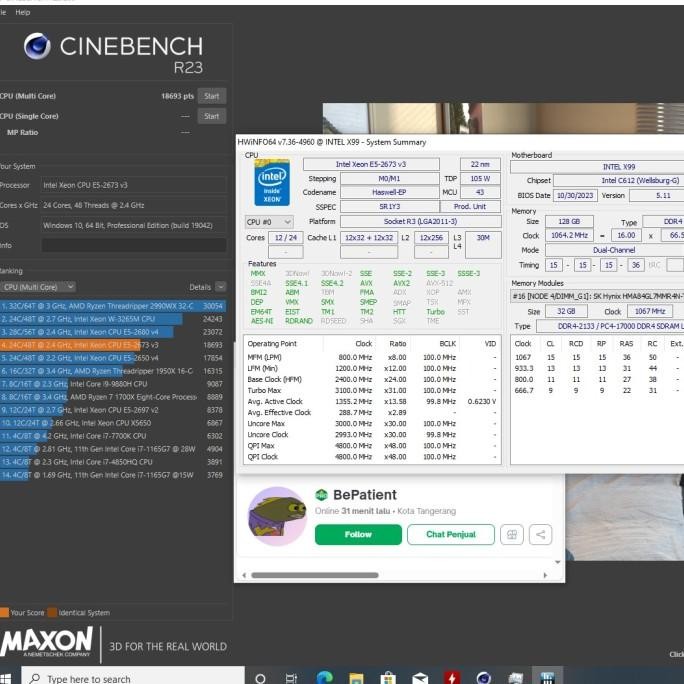Click the BePatient seller avatar

tap(277, 516)
